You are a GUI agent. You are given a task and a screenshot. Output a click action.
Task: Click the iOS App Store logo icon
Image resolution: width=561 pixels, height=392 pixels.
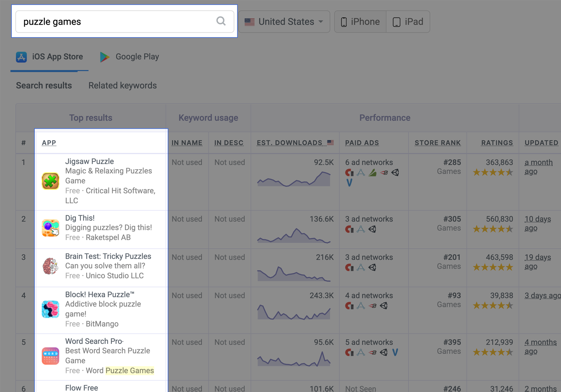pyautogui.click(x=21, y=57)
